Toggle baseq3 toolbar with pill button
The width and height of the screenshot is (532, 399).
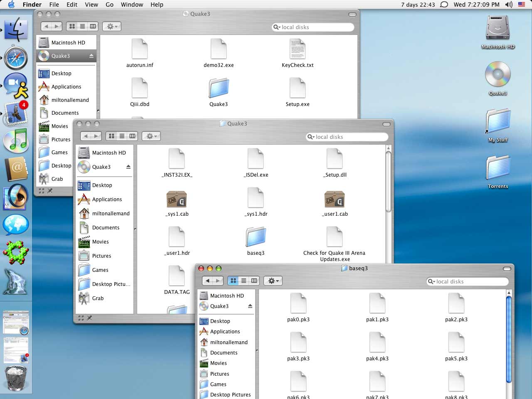pos(507,268)
